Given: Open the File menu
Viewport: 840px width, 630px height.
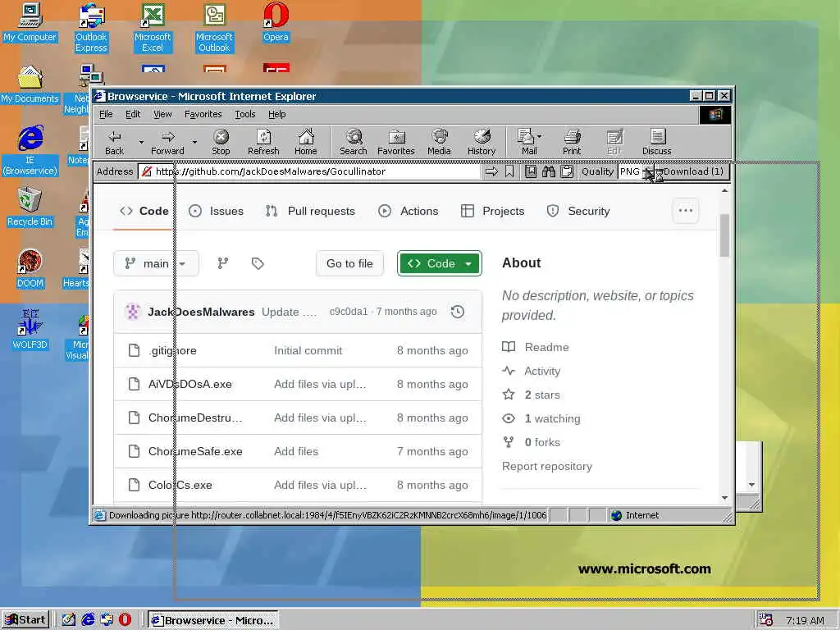Looking at the screenshot, I should click(x=106, y=114).
